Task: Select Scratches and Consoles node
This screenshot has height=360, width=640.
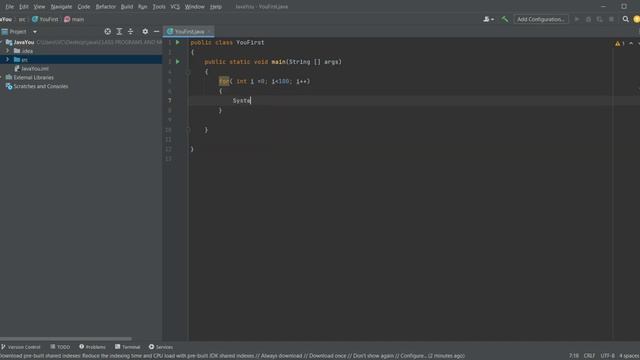Action: tap(37, 86)
